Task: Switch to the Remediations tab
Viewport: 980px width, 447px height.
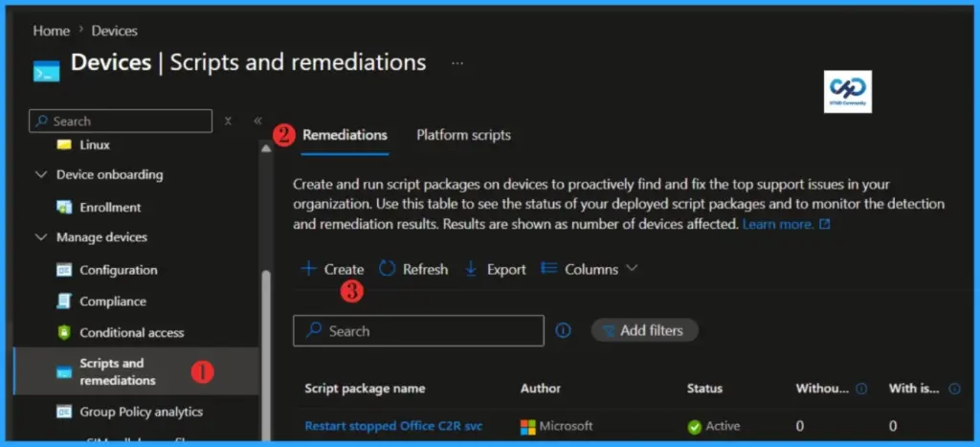Action: (x=345, y=135)
